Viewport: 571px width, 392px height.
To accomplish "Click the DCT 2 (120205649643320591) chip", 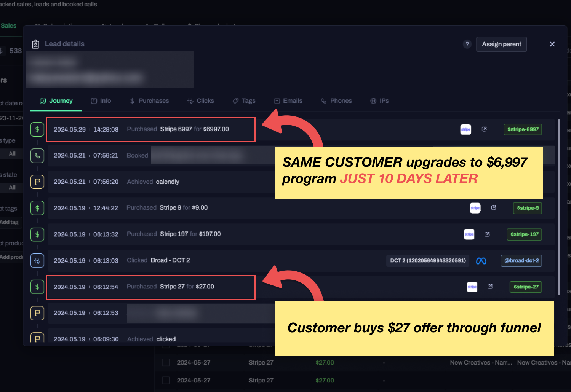I will 428,261.
